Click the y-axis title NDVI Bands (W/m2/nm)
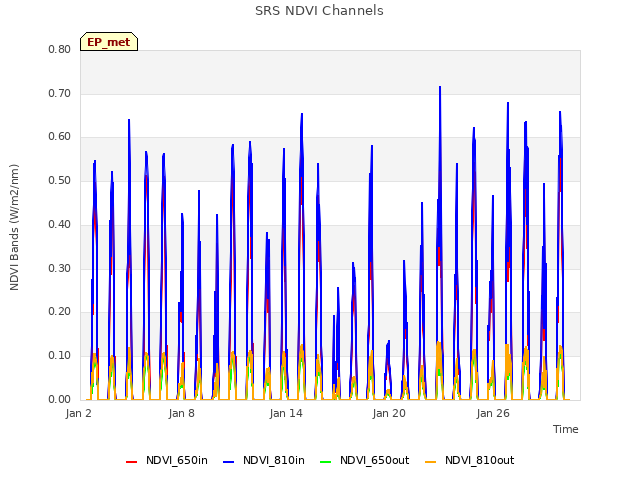This screenshot has width=640, height=480. click(x=14, y=227)
